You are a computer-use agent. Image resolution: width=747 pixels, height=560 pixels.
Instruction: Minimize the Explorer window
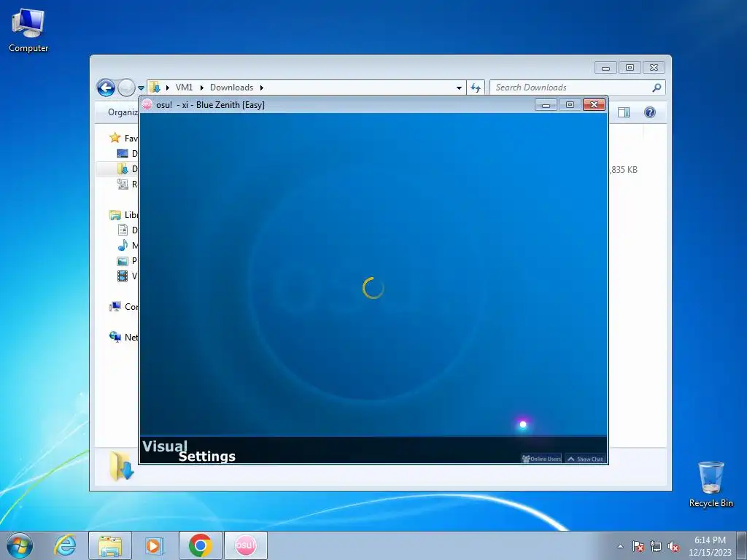(x=605, y=68)
